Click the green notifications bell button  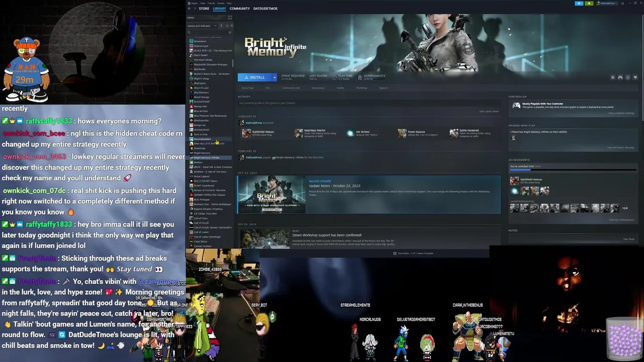pyautogui.click(x=589, y=3)
